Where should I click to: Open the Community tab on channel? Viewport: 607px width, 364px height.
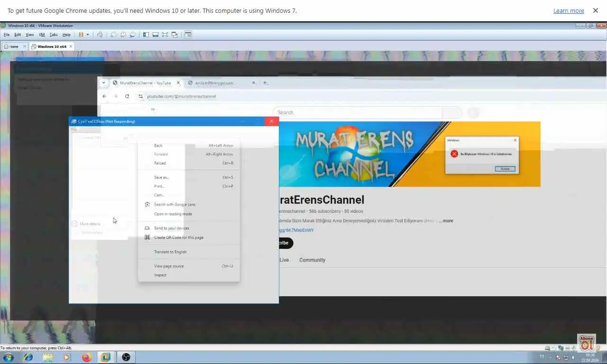coord(312,260)
